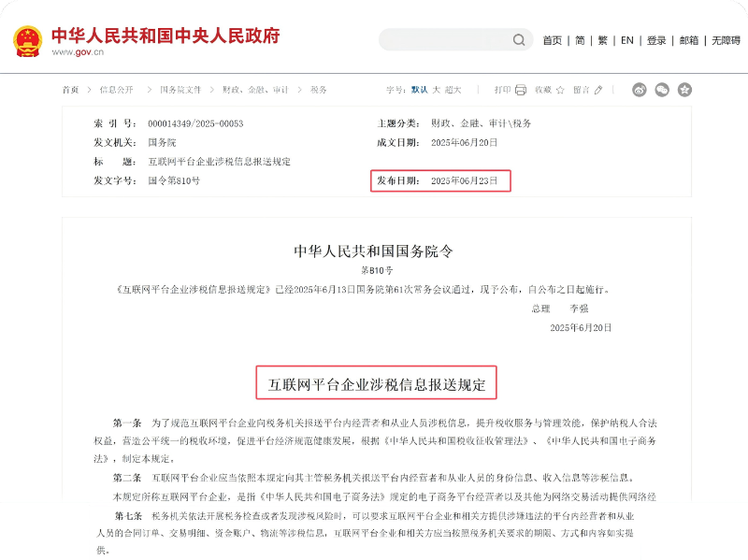The height and width of the screenshot is (560, 748).
Task: Switch font size to 大
Action: (x=436, y=89)
